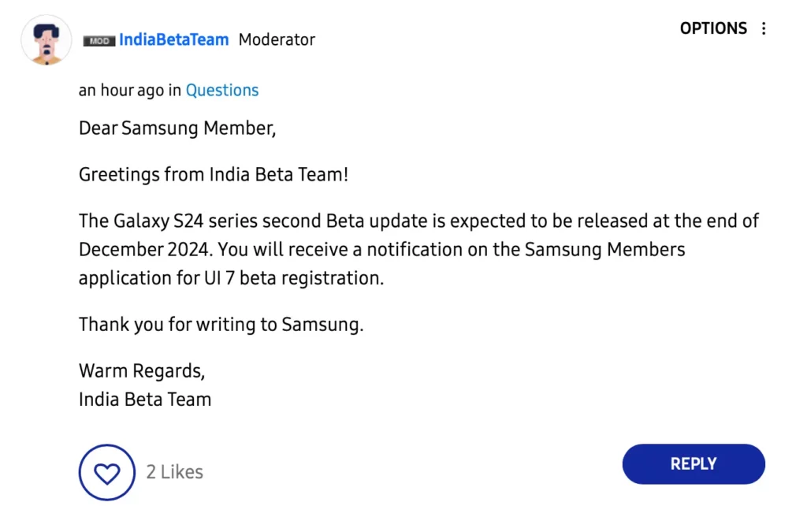Click the 'India Beta Team' signature line
Image resolution: width=807 pixels, height=532 pixels.
tap(145, 400)
